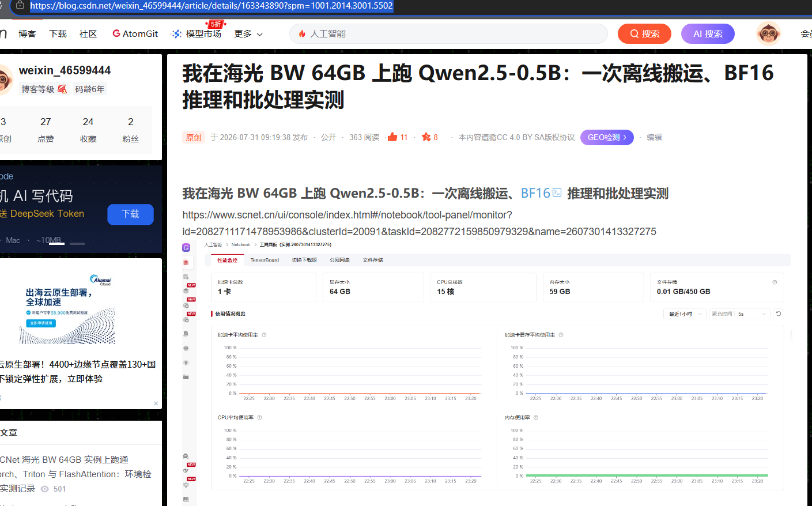
Task: Click the 编辑 link beside GEO检测
Action: point(654,137)
